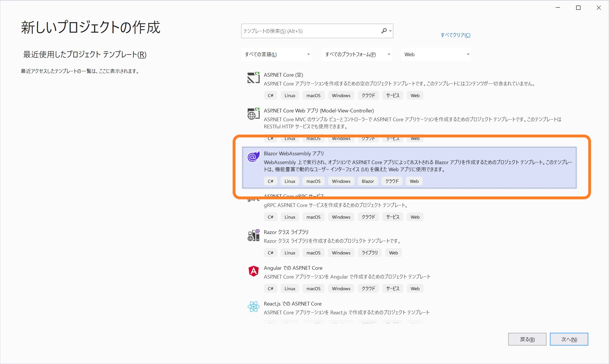609x364 pixels.
Task: Close the 新しいプロジェクトの作成 window
Action: 598,8
